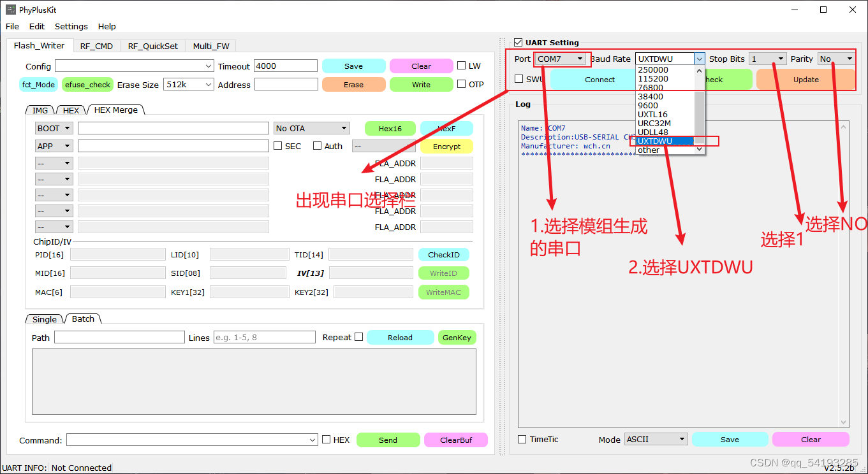868x474 pixels.
Task: Click the orange Erase button
Action: coord(353,85)
